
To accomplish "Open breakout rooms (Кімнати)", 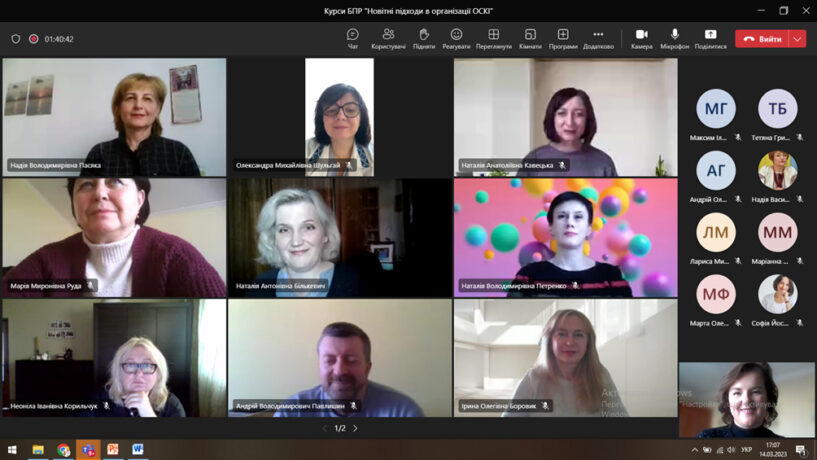I will (530, 38).
